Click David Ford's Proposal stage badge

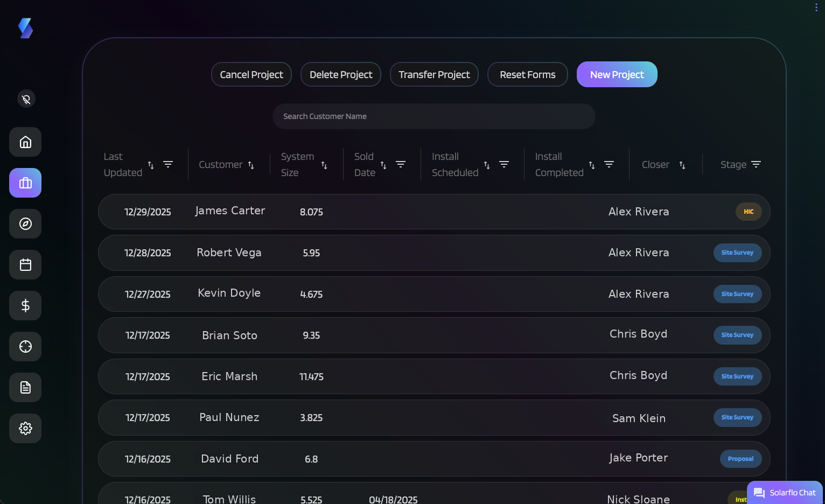click(740, 459)
